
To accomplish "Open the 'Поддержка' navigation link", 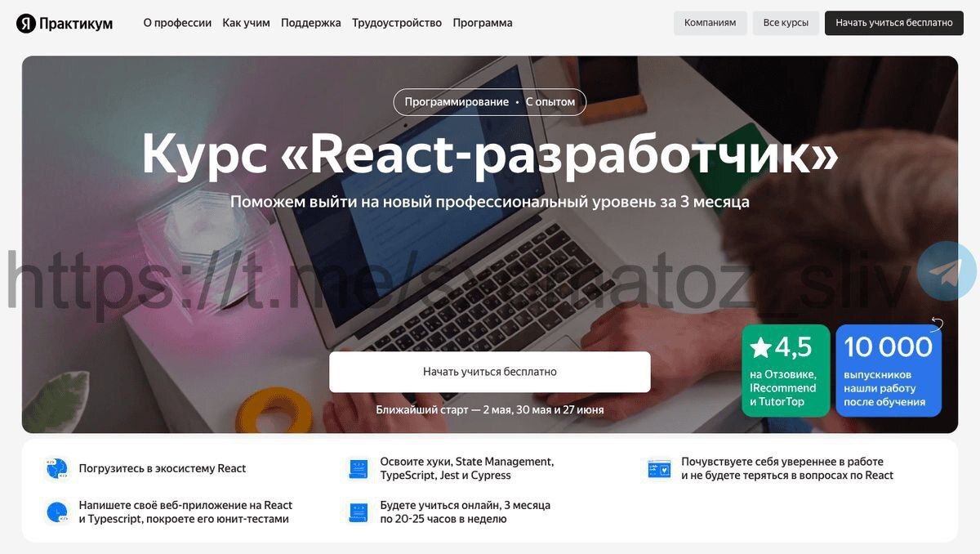I will tap(311, 23).
